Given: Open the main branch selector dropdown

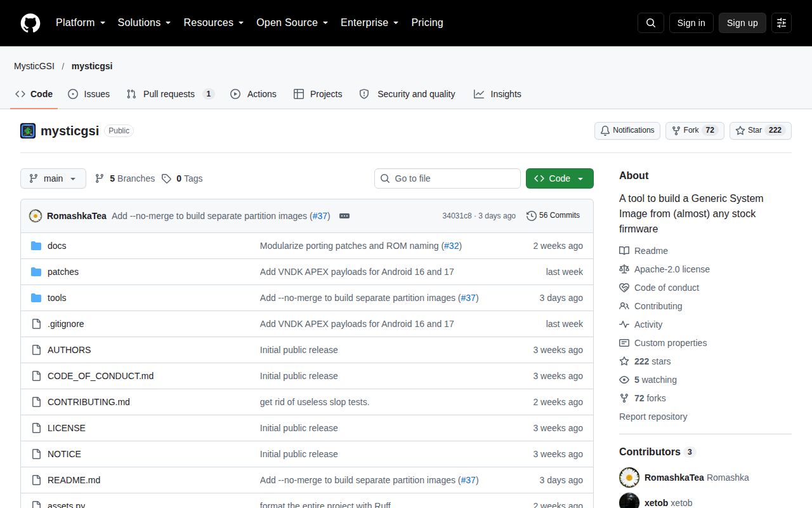Looking at the screenshot, I should pyautogui.click(x=53, y=178).
